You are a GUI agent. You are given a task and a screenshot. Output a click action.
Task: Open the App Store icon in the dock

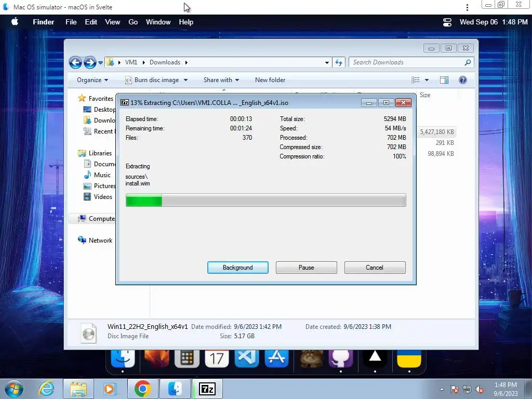(x=276, y=359)
